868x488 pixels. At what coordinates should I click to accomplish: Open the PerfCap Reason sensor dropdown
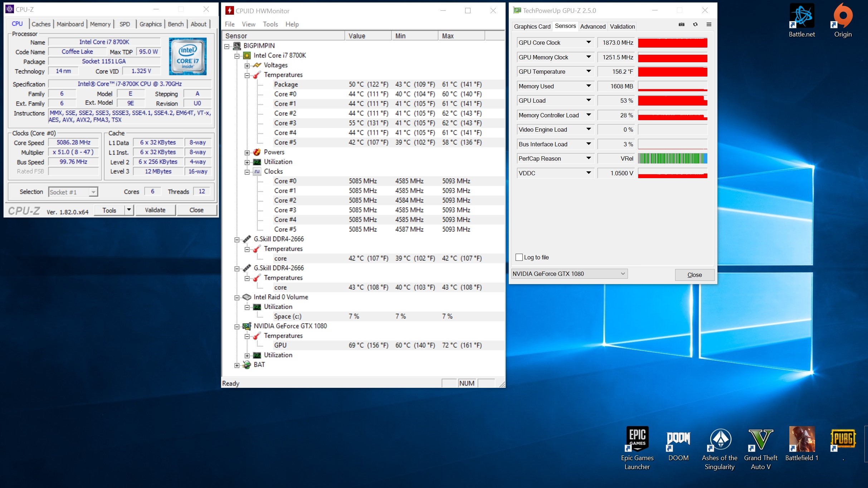point(588,158)
